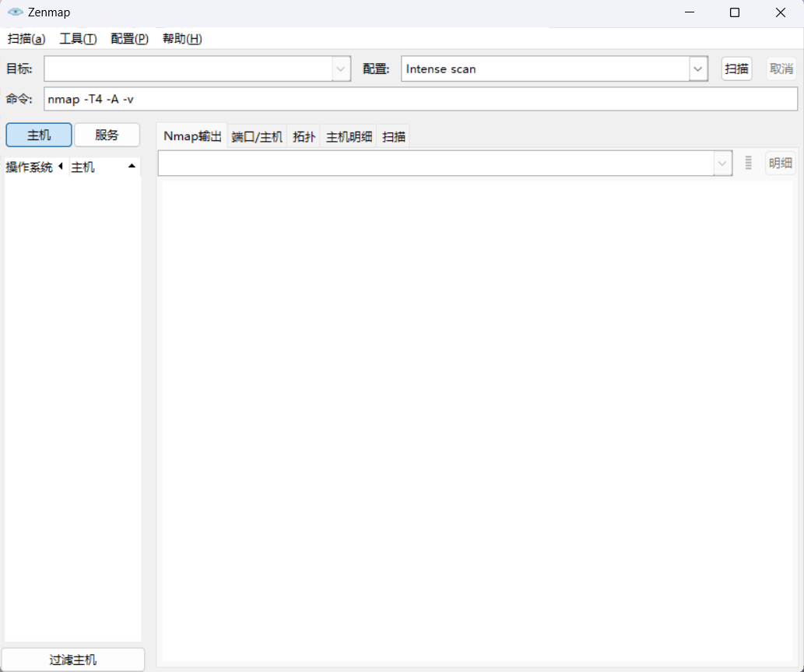Open the 帮助(H) menu
The image size is (804, 672).
point(182,39)
